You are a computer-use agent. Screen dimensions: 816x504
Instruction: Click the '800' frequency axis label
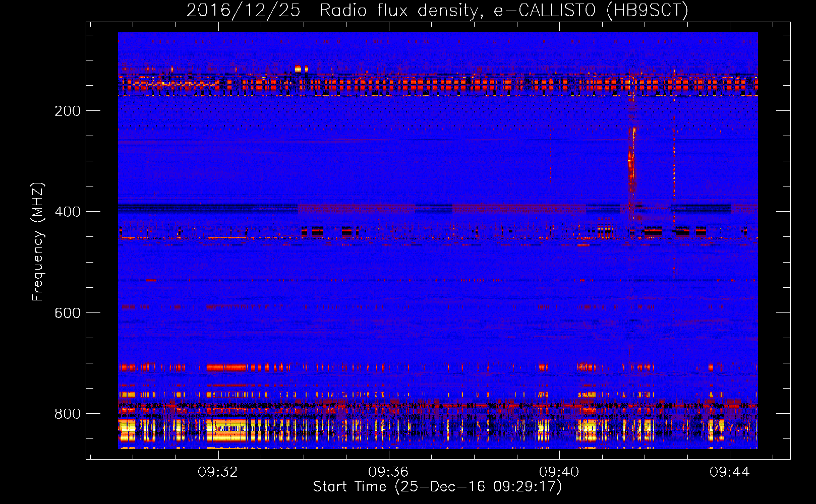point(68,414)
